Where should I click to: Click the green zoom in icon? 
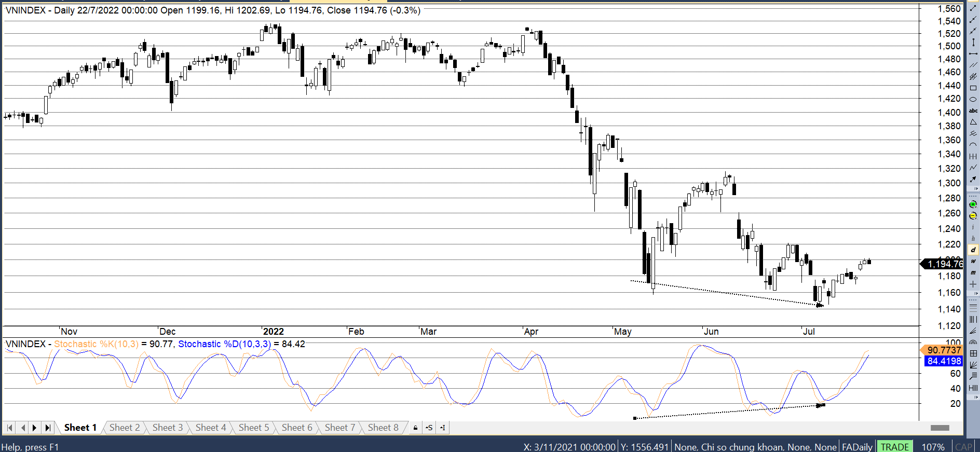coord(973,204)
